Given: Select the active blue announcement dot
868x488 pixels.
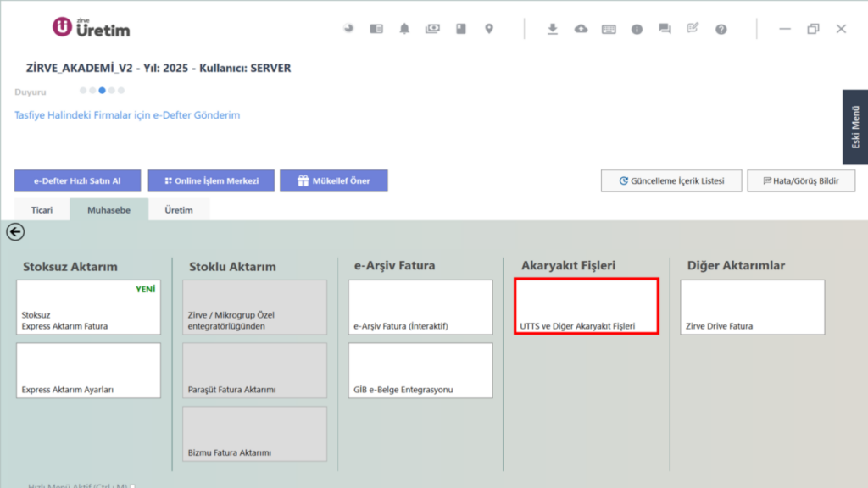Looking at the screenshot, I should tap(102, 90).
